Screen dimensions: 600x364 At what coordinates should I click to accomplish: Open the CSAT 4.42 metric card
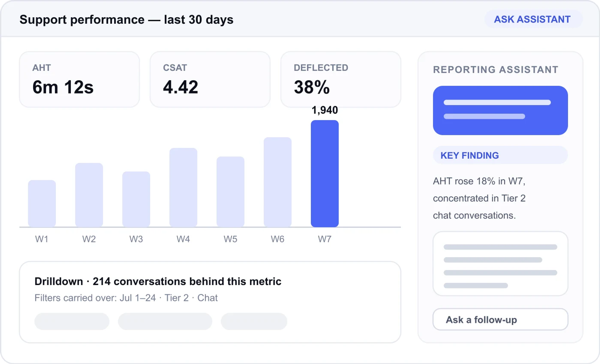pyautogui.click(x=210, y=79)
